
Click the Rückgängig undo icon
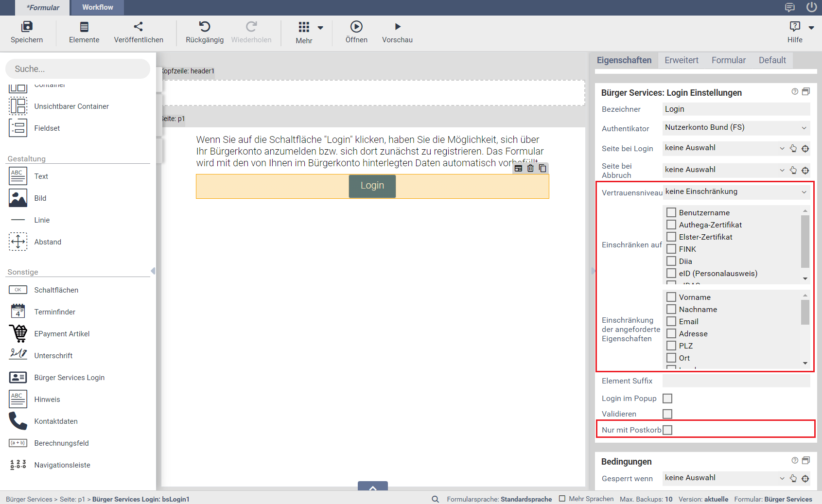pos(205,27)
